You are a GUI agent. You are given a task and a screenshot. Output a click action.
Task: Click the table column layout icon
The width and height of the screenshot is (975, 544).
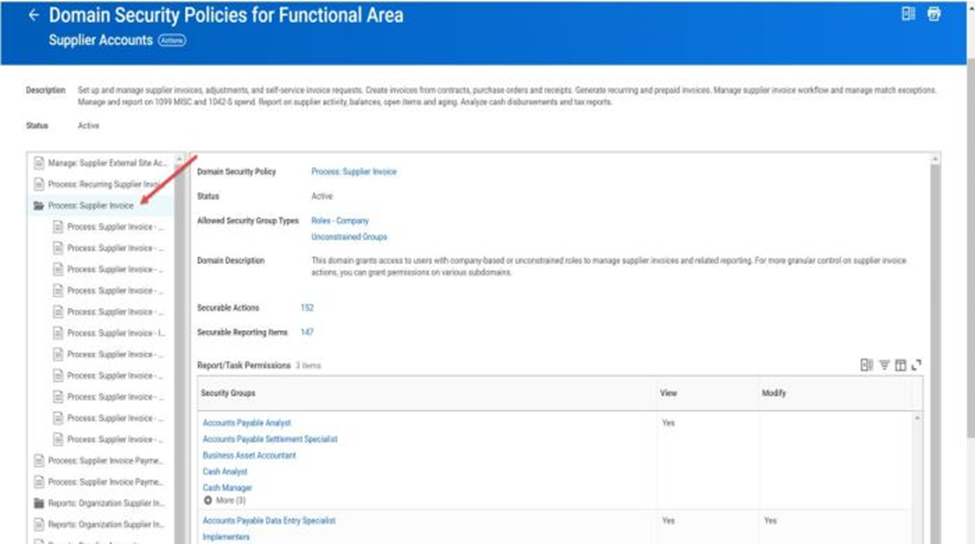click(x=900, y=366)
